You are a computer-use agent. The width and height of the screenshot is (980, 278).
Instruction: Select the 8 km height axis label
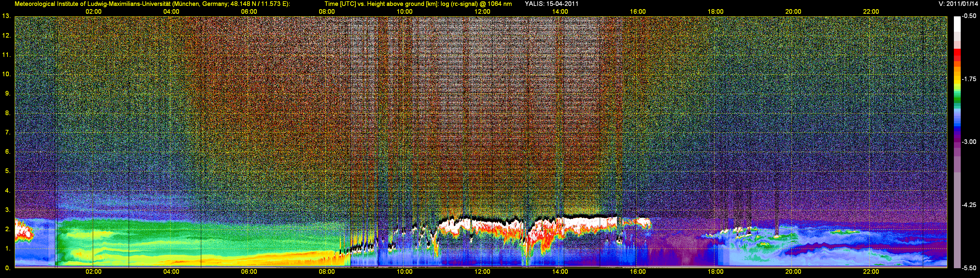pos(8,113)
